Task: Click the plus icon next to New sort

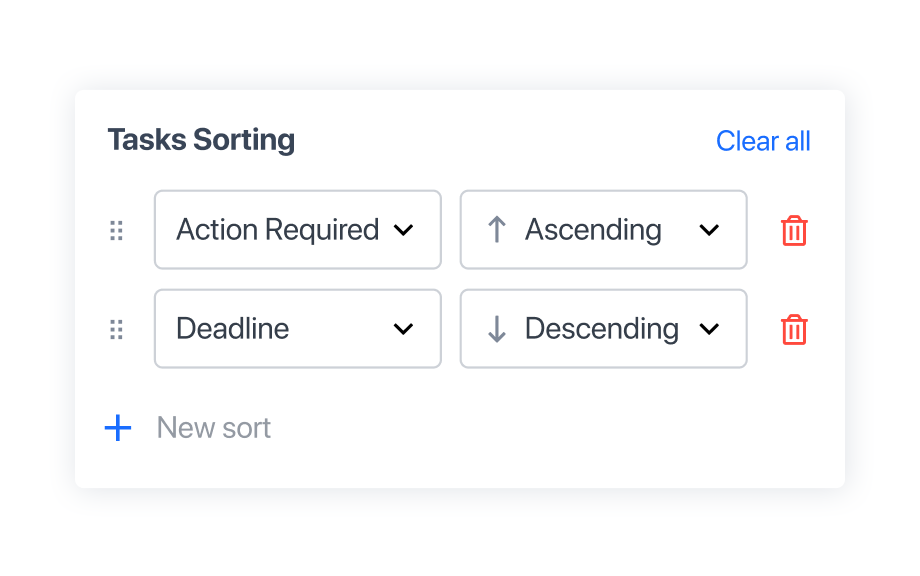Action: point(117,428)
